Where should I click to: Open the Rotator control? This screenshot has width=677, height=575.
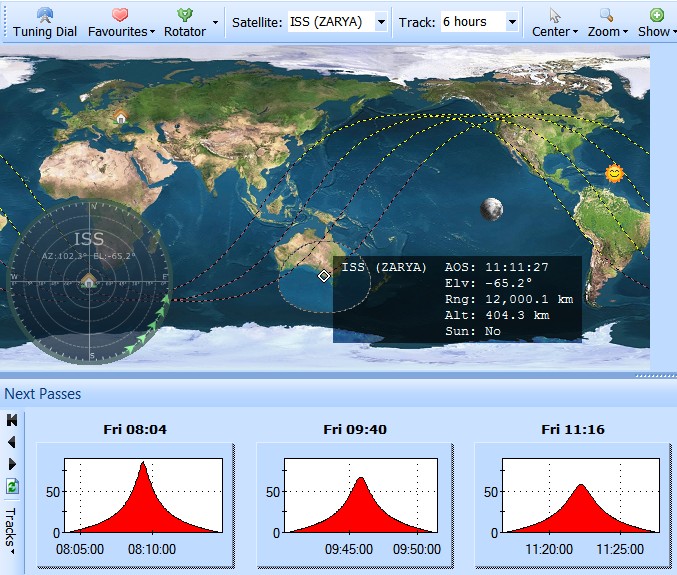(x=185, y=23)
